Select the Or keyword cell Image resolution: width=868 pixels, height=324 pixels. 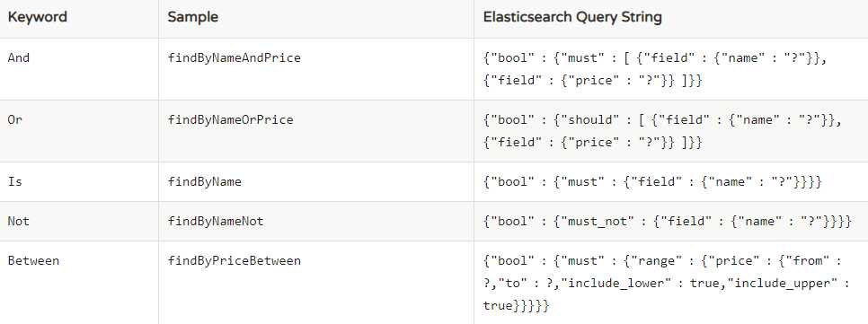click(x=15, y=119)
